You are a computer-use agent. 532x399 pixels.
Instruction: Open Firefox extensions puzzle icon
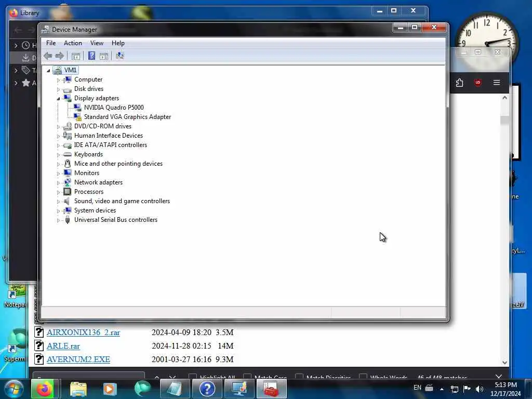459,83
